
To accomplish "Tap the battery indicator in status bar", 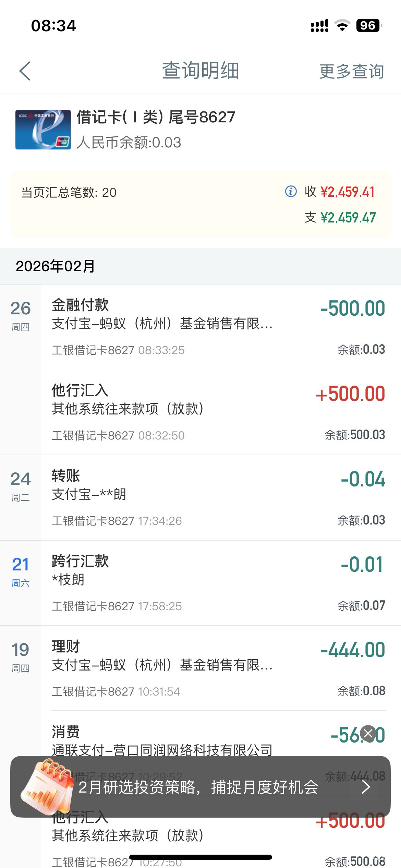I will (x=368, y=25).
